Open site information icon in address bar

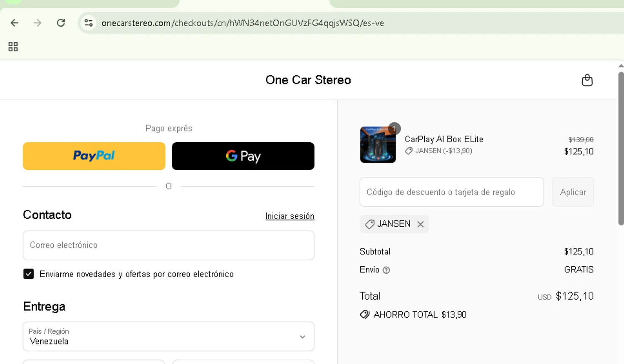(x=89, y=23)
